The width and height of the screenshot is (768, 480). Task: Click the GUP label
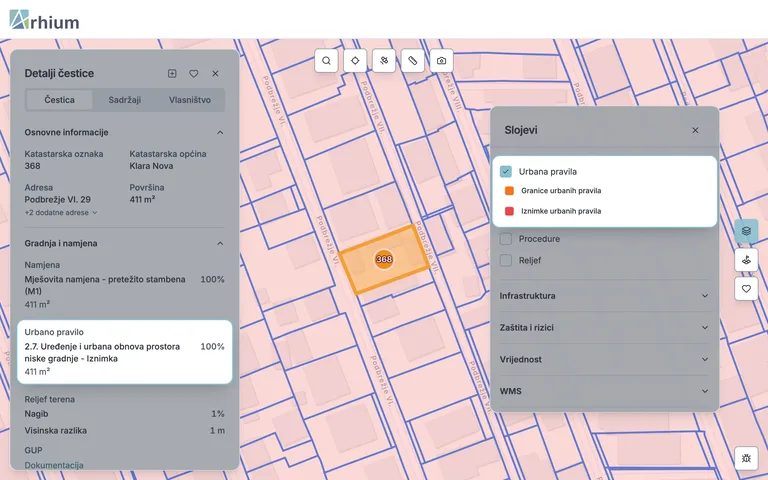coord(33,450)
